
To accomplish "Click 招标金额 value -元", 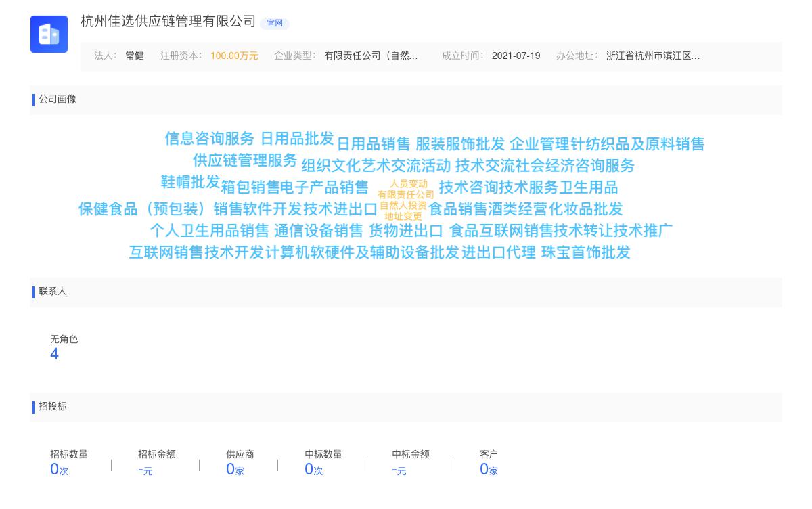I will (145, 470).
